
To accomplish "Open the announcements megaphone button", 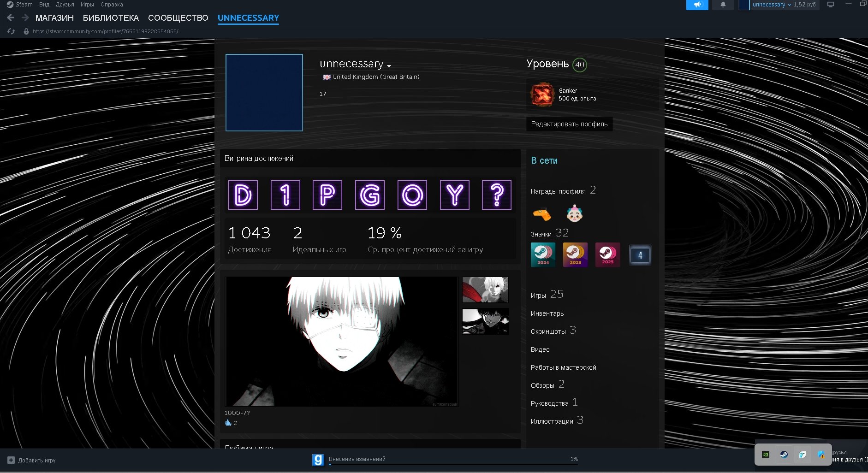I will click(697, 5).
